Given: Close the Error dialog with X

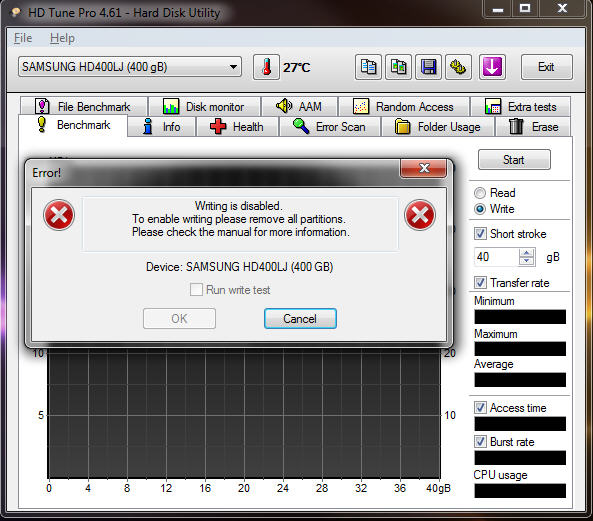Looking at the screenshot, I should click(x=424, y=168).
